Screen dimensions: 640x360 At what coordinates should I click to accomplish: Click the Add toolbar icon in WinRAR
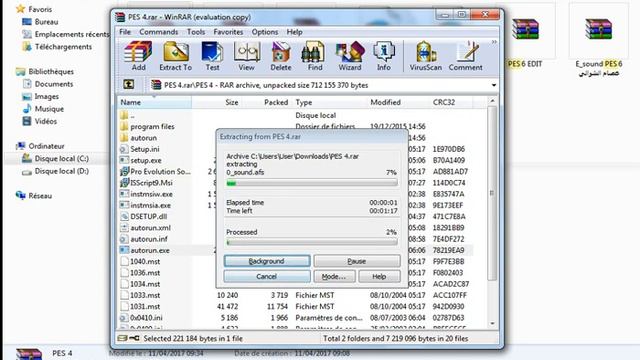138,56
